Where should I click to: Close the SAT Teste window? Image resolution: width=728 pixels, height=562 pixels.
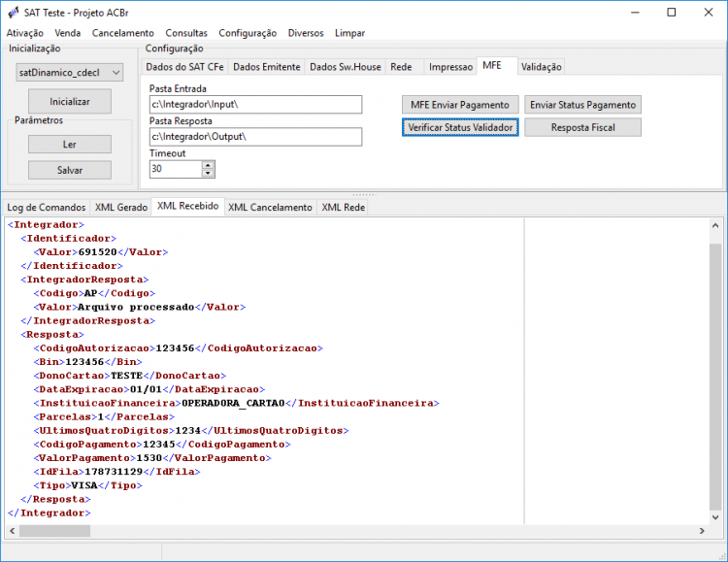(x=708, y=13)
